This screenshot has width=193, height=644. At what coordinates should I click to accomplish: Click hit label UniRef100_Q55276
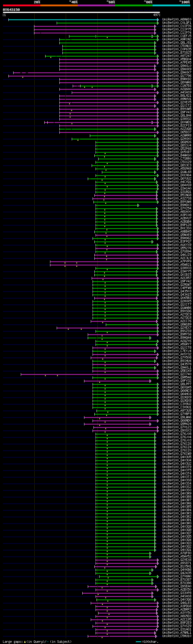point(177,248)
